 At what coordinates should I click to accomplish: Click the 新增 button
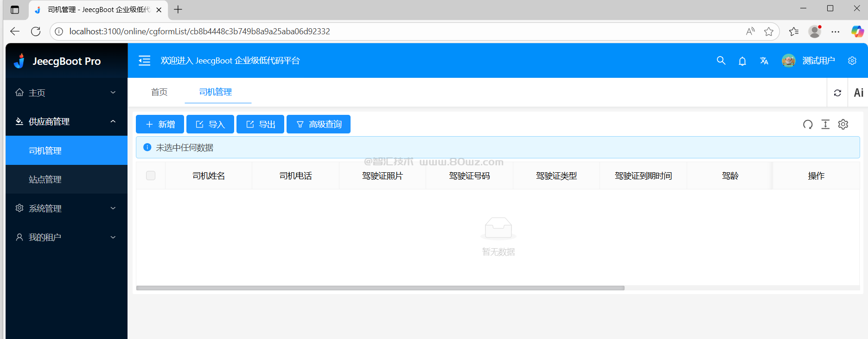pyautogui.click(x=160, y=124)
